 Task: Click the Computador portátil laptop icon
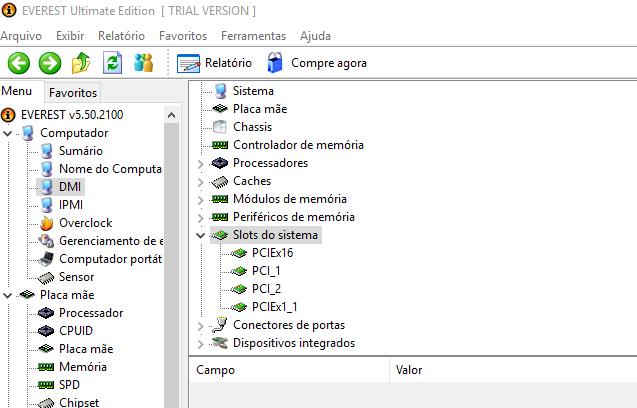tap(46, 259)
